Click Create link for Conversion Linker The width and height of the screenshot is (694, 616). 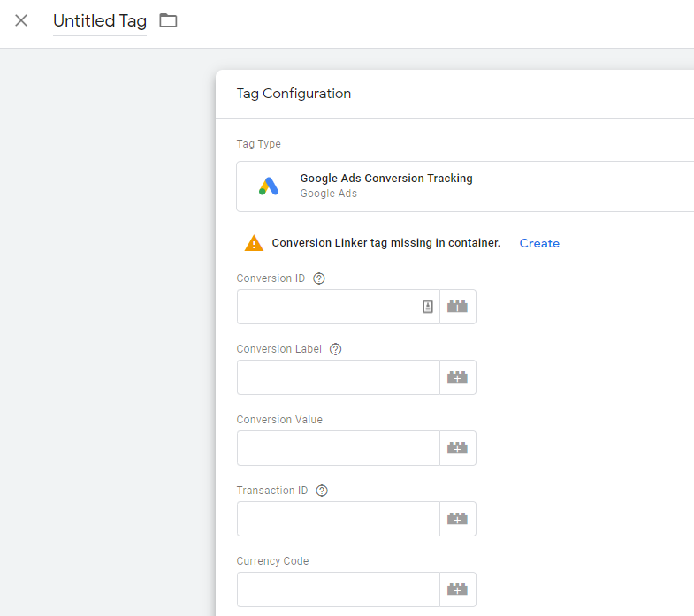[539, 243]
